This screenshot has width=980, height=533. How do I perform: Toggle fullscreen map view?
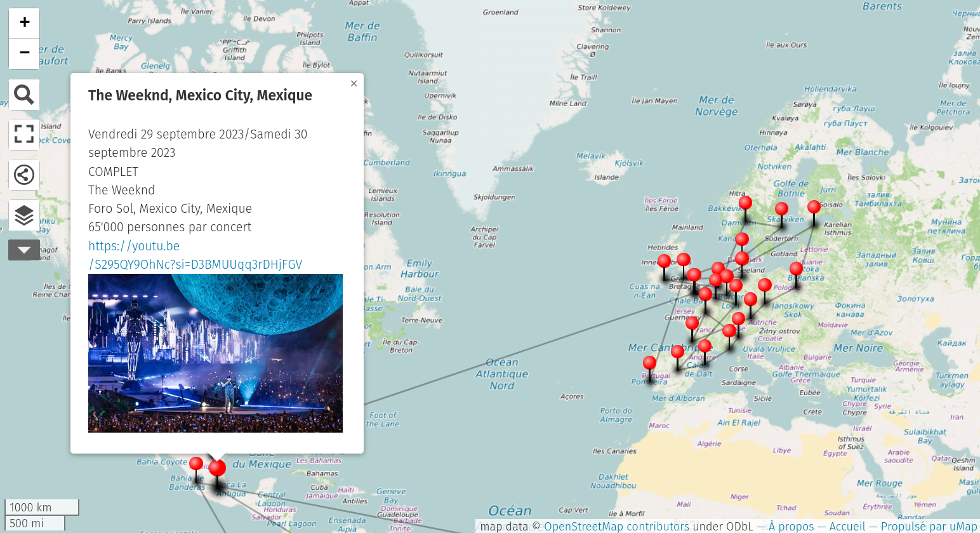point(24,134)
